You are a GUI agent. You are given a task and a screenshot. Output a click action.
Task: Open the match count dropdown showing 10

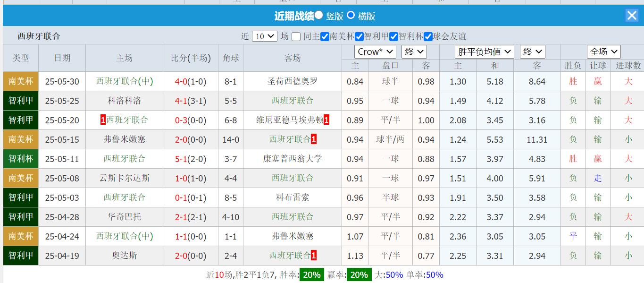pyautogui.click(x=264, y=36)
